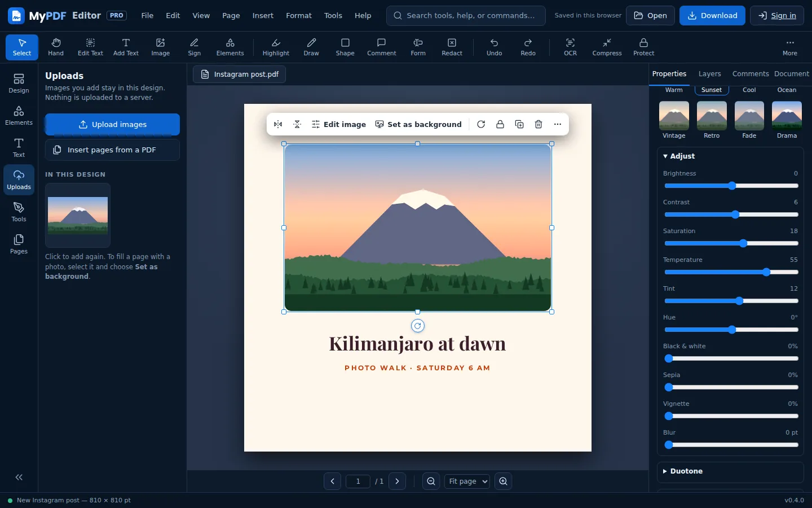Collapse the left sidebar panel
812x508 pixels.
(19, 477)
